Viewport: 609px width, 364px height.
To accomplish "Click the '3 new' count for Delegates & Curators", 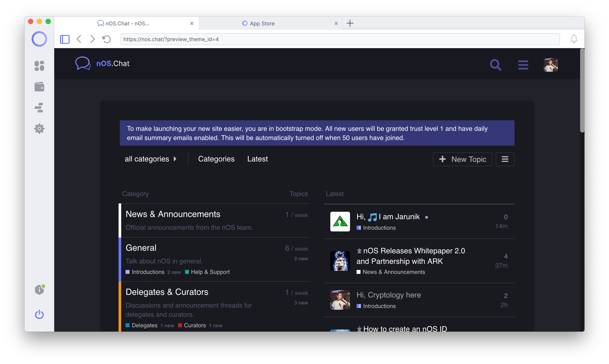I will click(x=301, y=303).
